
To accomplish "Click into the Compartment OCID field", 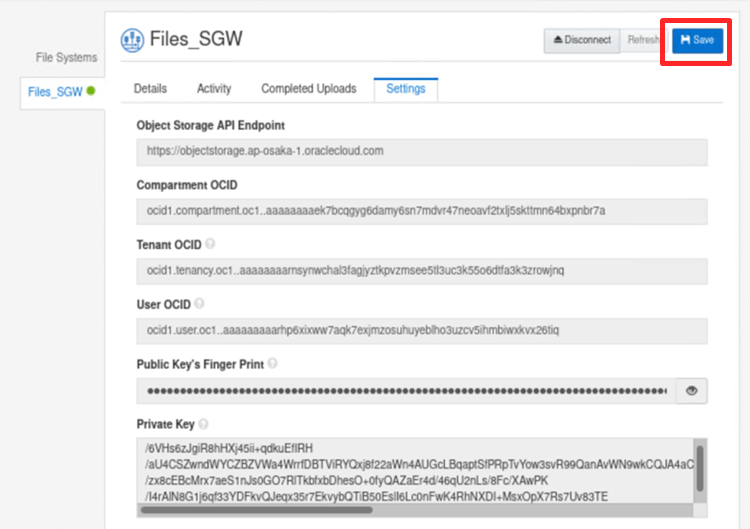I will pyautogui.click(x=422, y=211).
